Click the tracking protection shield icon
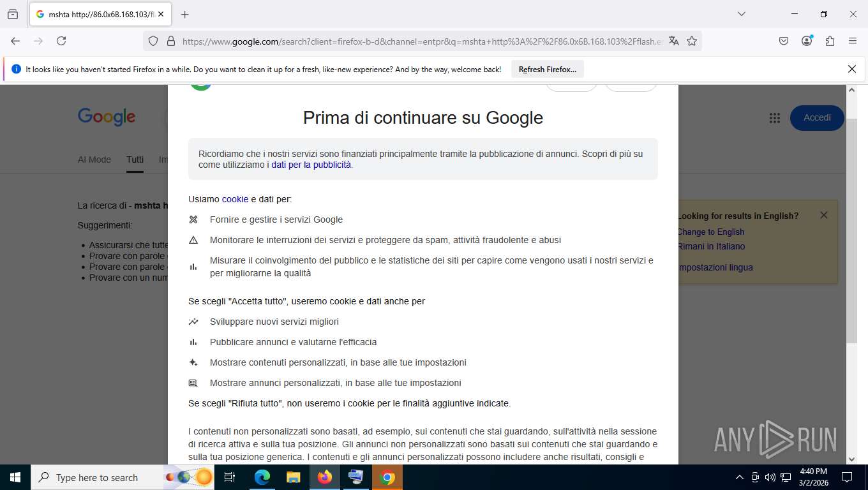868x490 pixels. (x=153, y=41)
